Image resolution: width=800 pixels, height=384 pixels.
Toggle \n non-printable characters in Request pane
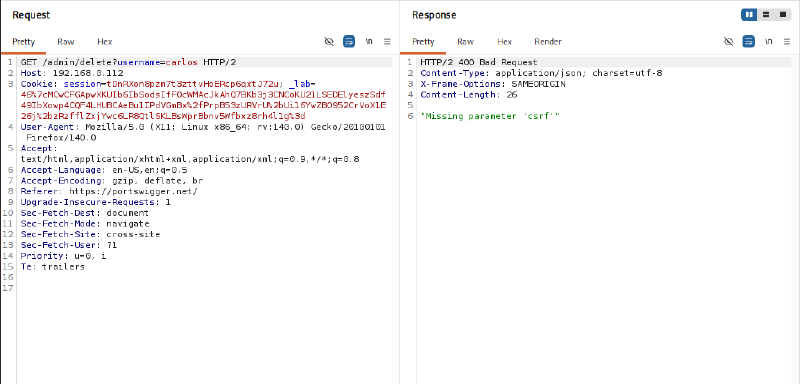(368, 41)
